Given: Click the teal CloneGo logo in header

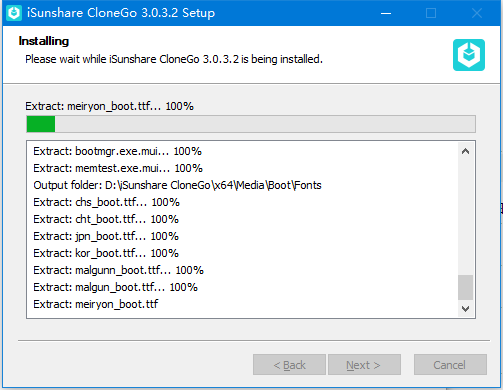Looking at the screenshot, I should point(469,55).
